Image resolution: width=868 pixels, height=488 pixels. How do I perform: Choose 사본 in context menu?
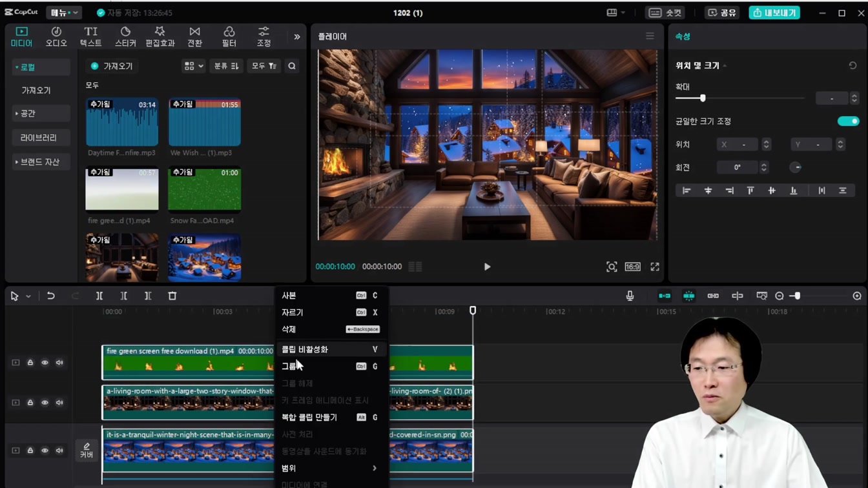pyautogui.click(x=331, y=296)
